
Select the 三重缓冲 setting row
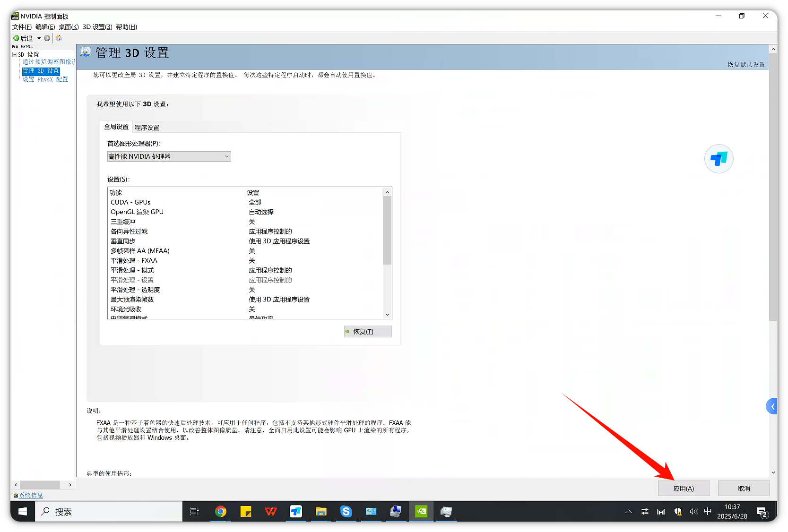point(245,222)
